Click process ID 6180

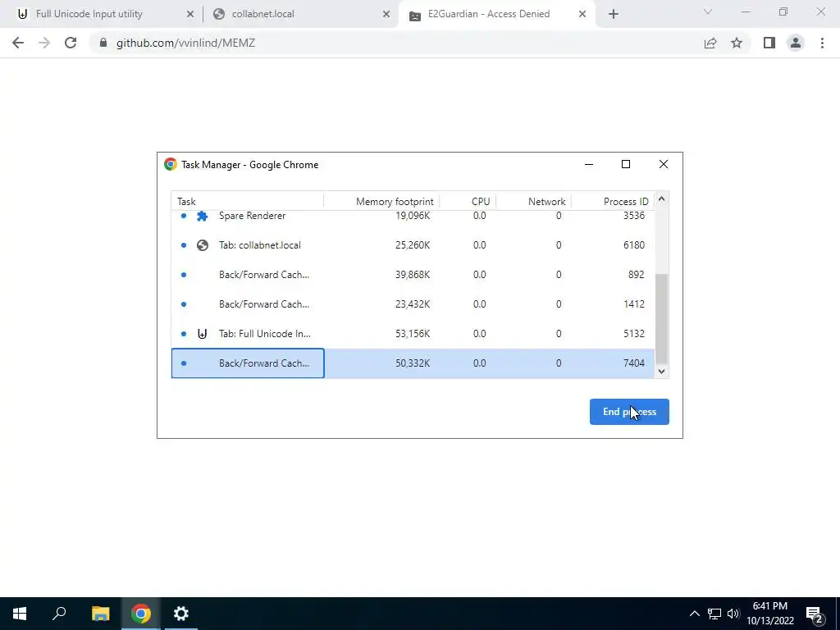point(634,245)
